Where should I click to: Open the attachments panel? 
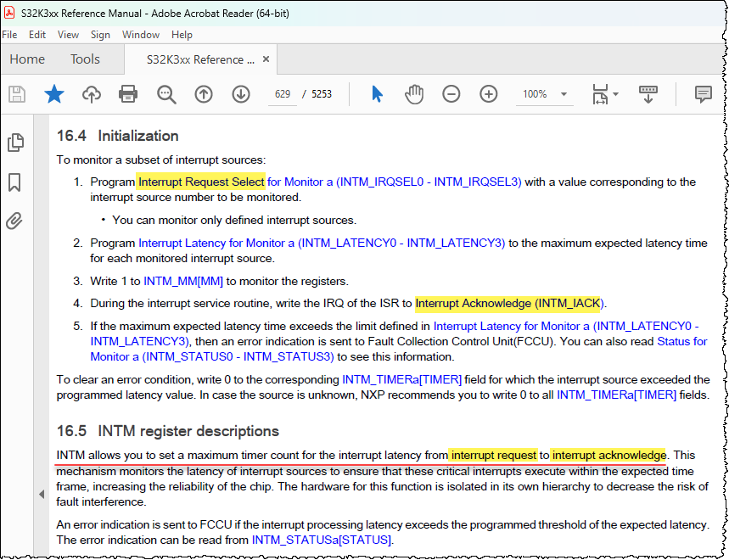[x=15, y=219]
